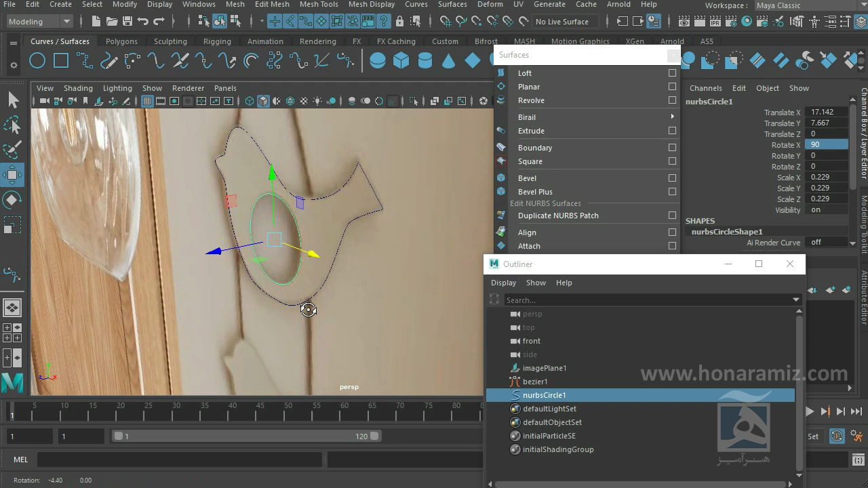Click the Redo arrow icon
868x488 pixels.
(158, 21)
